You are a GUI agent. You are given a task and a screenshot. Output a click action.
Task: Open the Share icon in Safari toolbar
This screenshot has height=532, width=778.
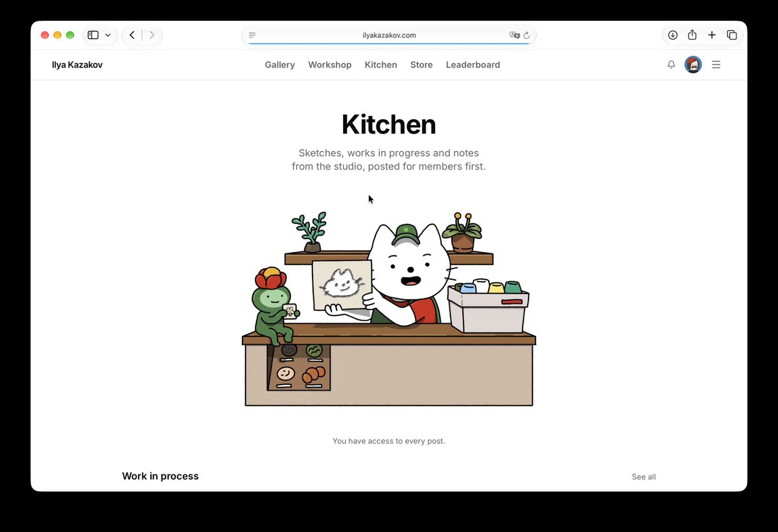click(692, 35)
